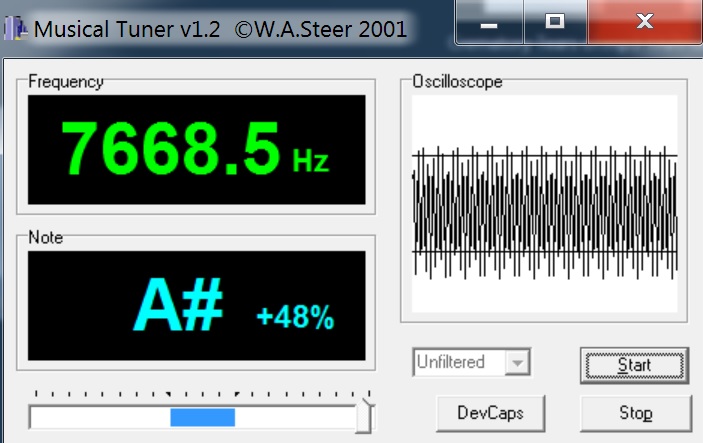
Task: Click the Note group label
Action: pyautogui.click(x=45, y=237)
